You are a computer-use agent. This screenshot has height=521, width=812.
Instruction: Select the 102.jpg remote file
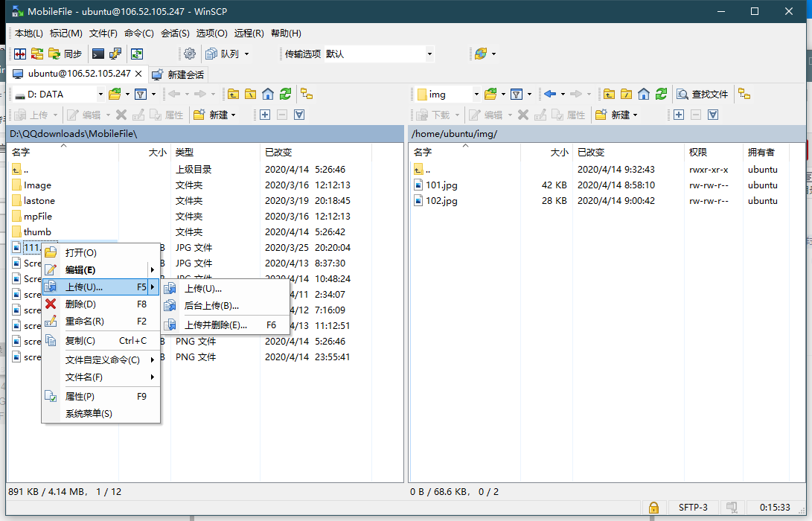441,200
